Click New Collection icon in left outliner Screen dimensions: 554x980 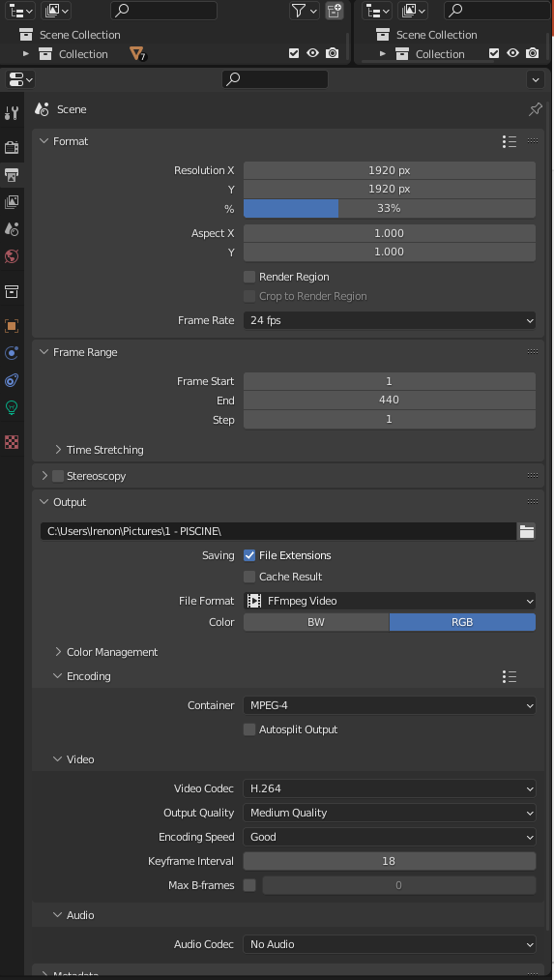(335, 10)
